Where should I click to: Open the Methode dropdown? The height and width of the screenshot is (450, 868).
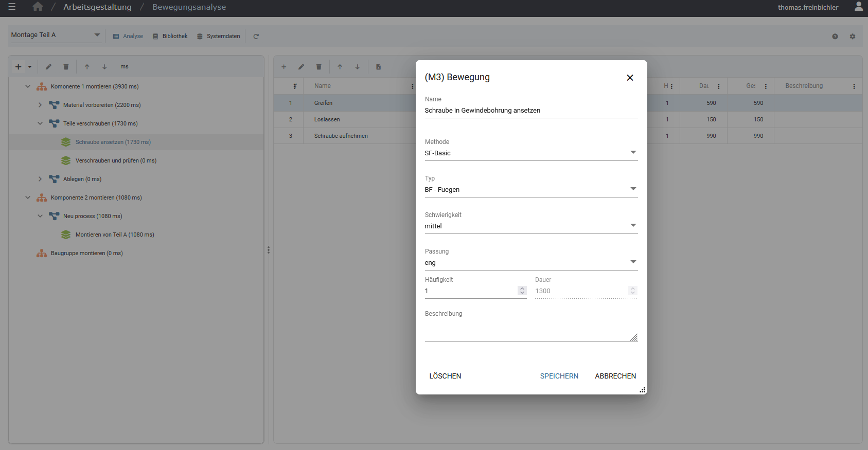pyautogui.click(x=530, y=153)
